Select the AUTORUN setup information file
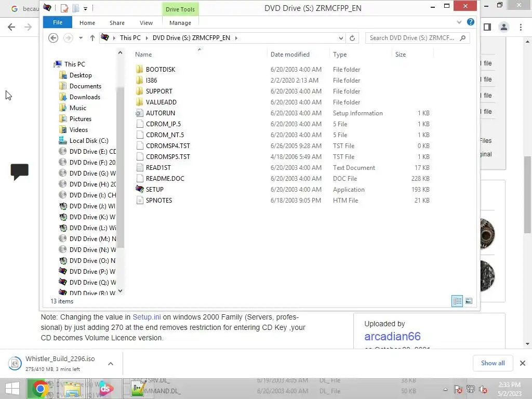This screenshot has height=399, width=532. pyautogui.click(x=161, y=113)
